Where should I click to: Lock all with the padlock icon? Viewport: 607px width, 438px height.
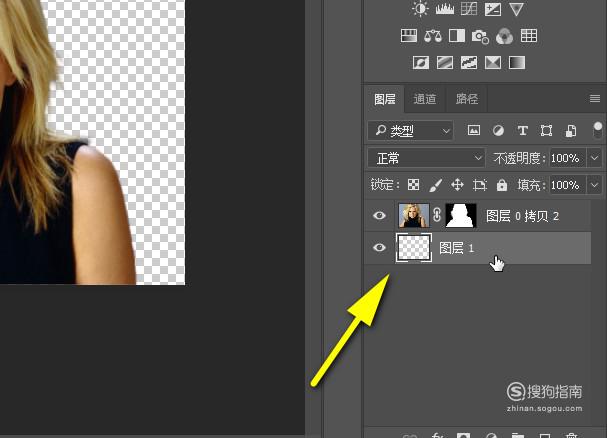502,185
